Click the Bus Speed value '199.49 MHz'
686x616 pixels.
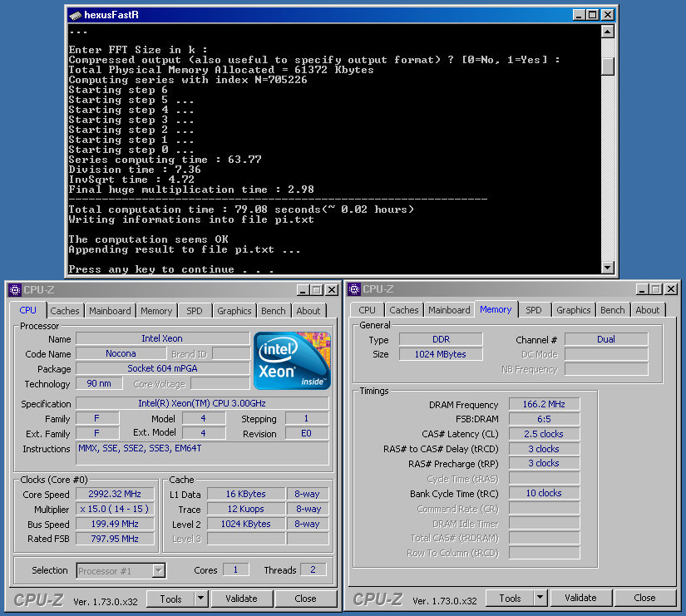coord(115,524)
